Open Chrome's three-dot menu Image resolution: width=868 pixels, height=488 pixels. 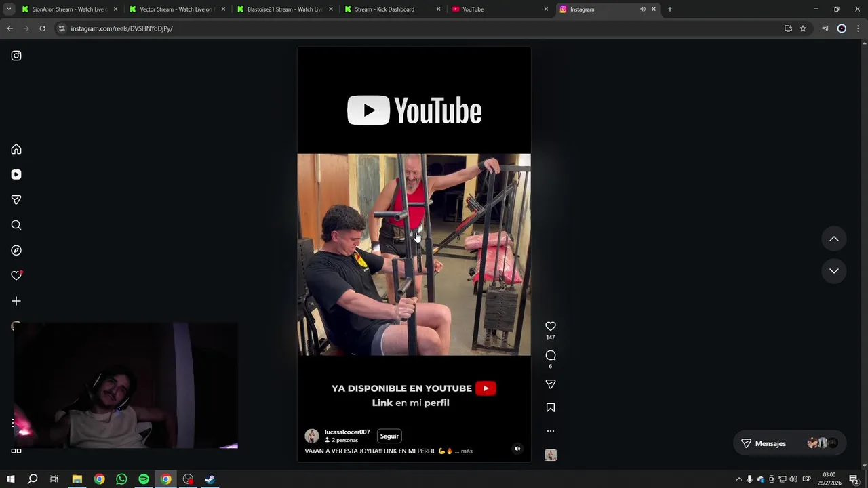click(x=859, y=28)
